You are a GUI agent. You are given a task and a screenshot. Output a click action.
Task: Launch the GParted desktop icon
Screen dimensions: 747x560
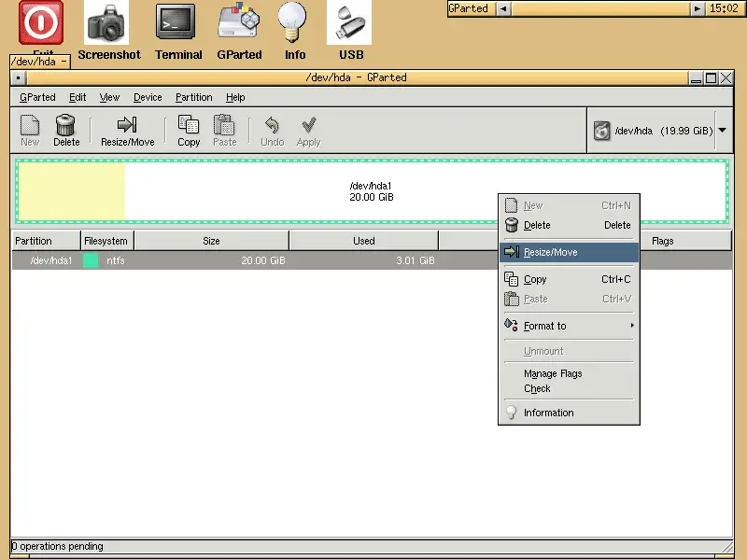(239, 21)
